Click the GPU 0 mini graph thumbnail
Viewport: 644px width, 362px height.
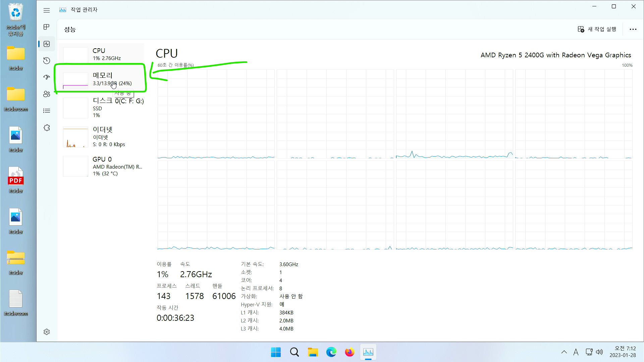point(75,166)
